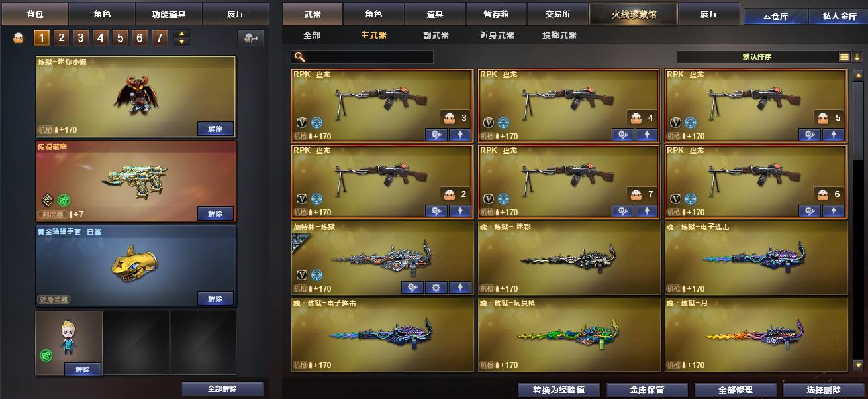Viewport: 868px width, 399px height.
Task: Switch to backpack slot number 7
Action: pyautogui.click(x=160, y=38)
